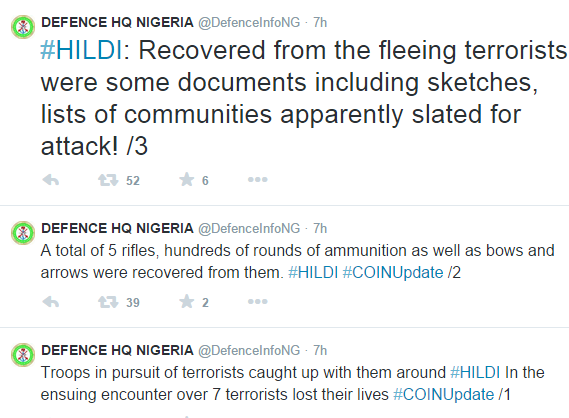Viewport: 569px width, 418px height.
Task: Open DEFENCE HQ NIGERIA profile from first tweet
Action: coord(118,22)
